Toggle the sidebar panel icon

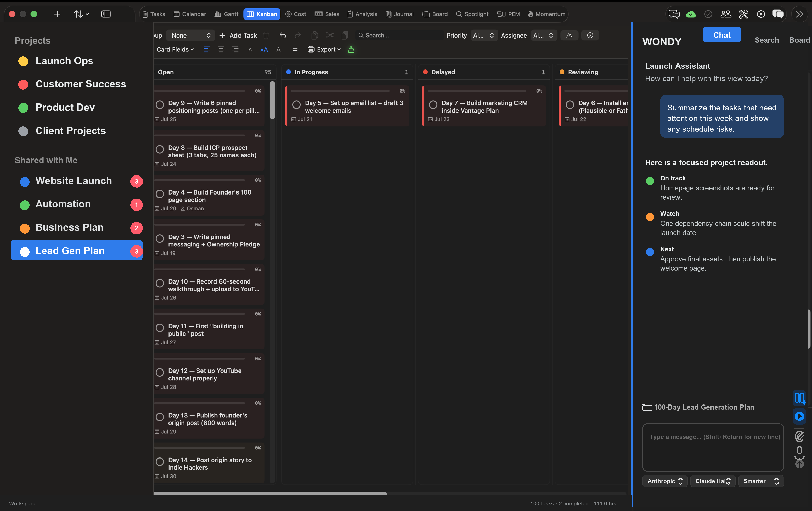point(106,14)
